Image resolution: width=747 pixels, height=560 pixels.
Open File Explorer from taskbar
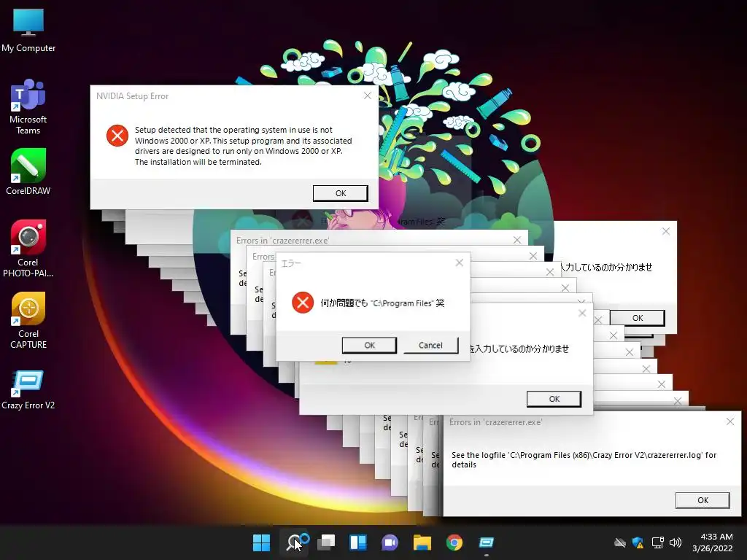(422, 542)
